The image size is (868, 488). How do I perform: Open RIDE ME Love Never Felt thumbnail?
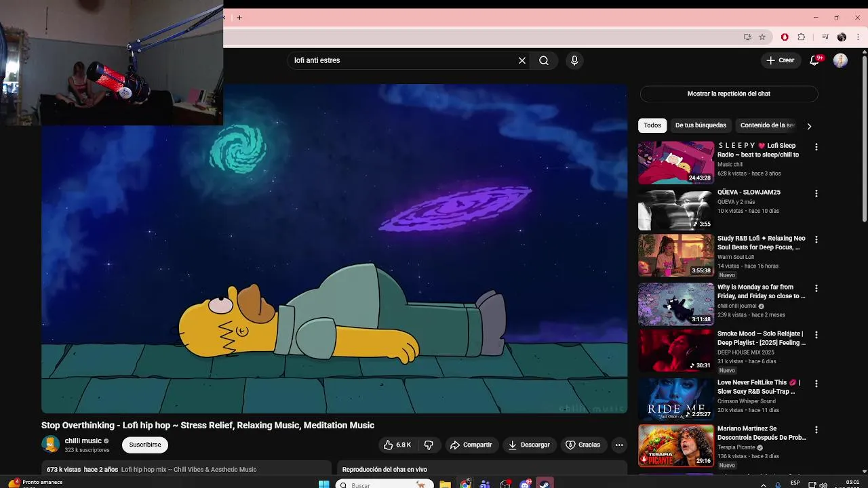coord(676,399)
